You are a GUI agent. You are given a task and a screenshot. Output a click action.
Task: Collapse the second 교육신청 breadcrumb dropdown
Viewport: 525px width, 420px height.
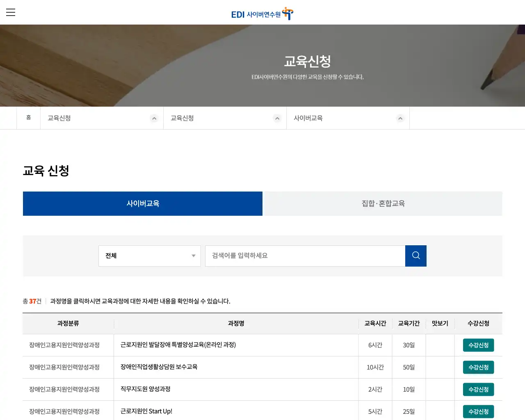tap(277, 118)
